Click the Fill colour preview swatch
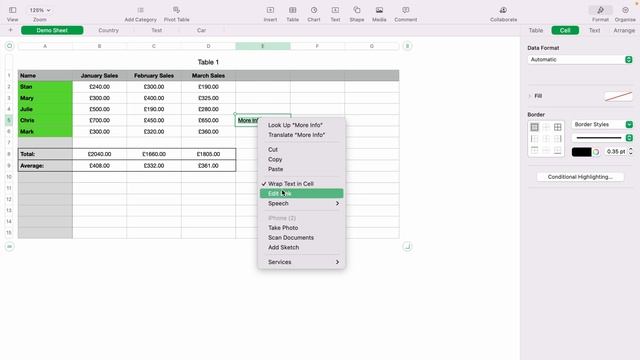 pos(618,96)
